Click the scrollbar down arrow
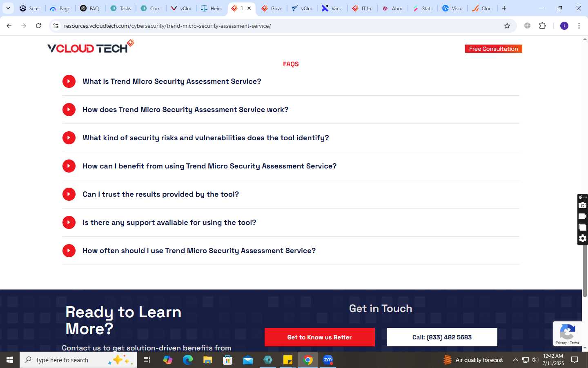The height and width of the screenshot is (368, 588). (x=585, y=348)
